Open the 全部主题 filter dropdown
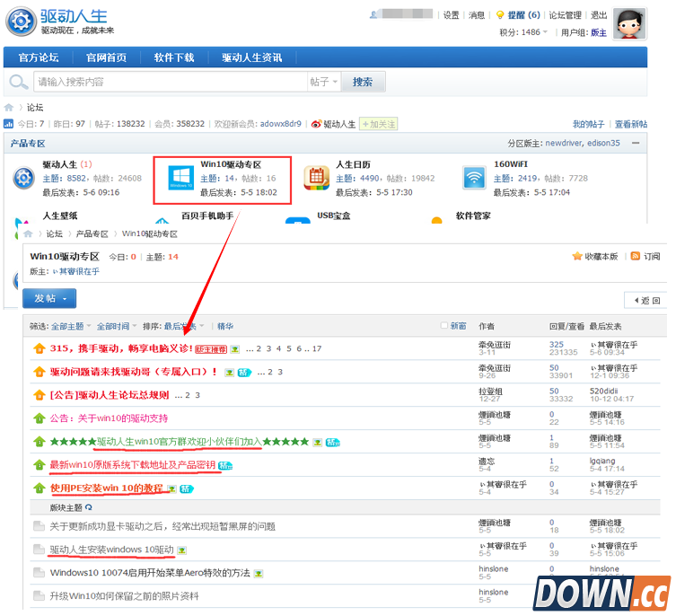The height and width of the screenshot is (616, 676). [x=71, y=326]
